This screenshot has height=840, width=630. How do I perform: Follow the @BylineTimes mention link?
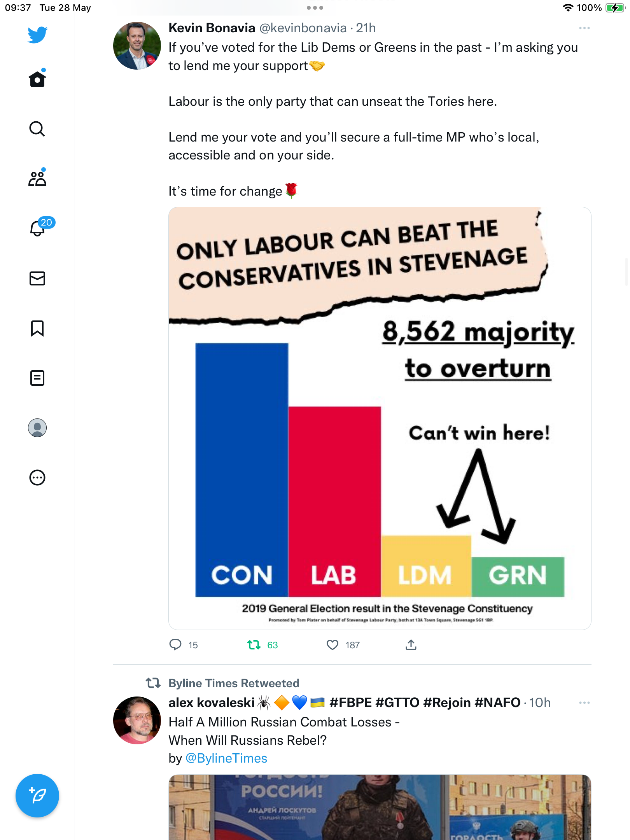pos(226,758)
